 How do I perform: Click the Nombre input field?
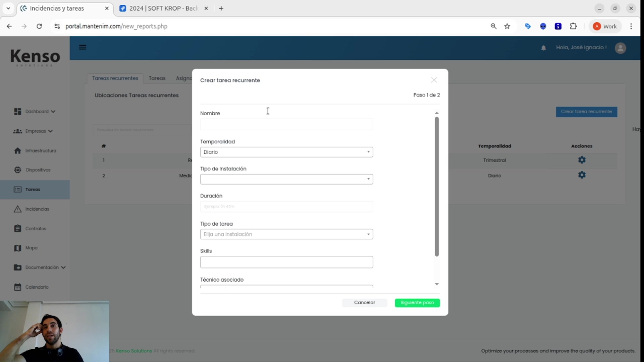pos(286,124)
